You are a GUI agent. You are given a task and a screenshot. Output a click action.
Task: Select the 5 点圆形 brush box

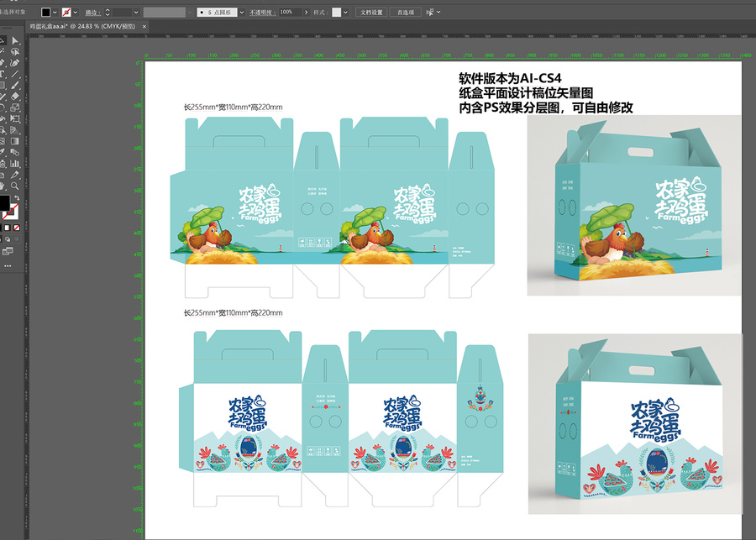(217, 12)
